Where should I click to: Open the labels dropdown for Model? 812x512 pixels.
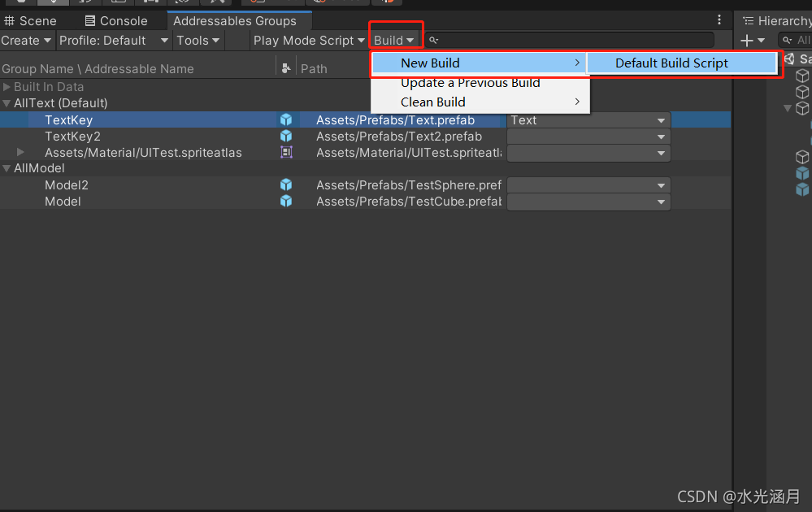point(588,202)
